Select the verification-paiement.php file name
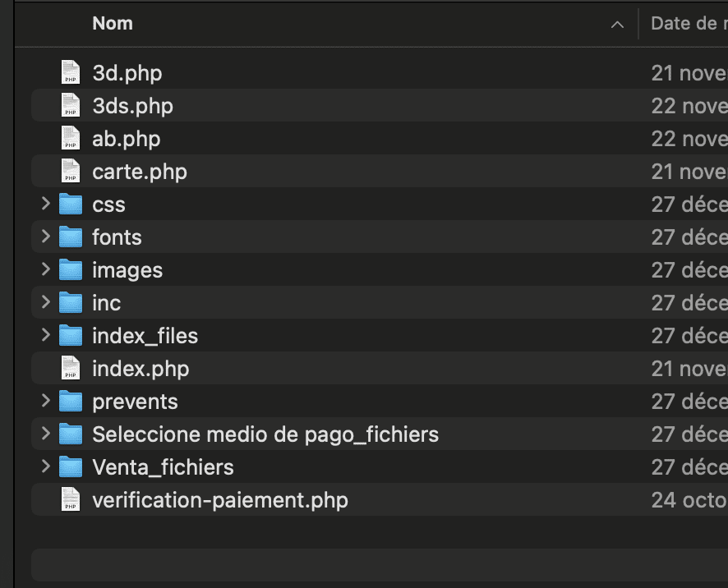The width and height of the screenshot is (728, 588). coord(219,500)
